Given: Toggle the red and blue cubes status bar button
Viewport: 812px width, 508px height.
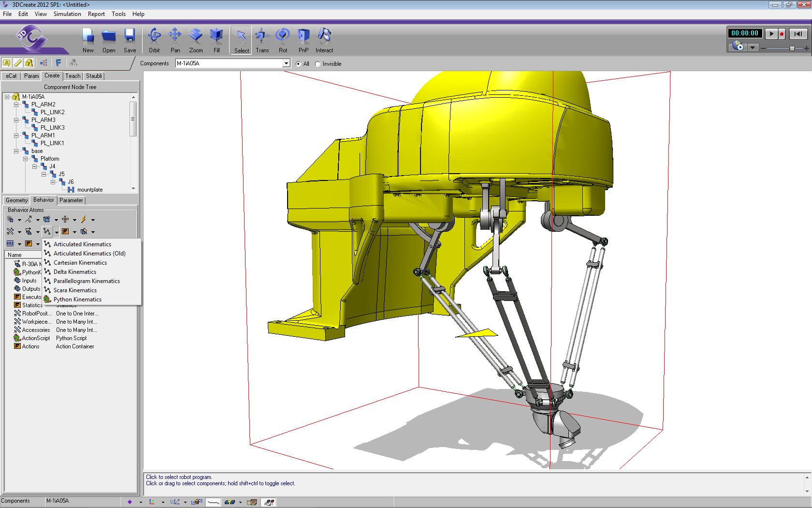Looking at the screenshot, I should point(270,502).
